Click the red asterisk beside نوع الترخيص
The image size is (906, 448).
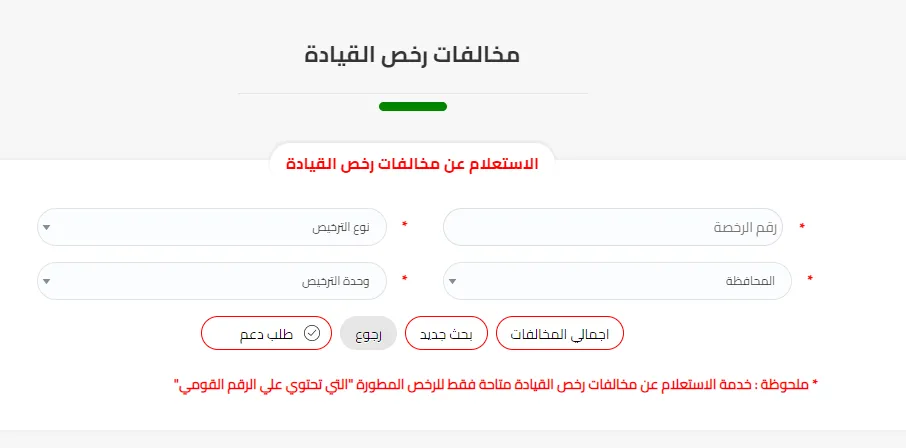[x=404, y=227]
